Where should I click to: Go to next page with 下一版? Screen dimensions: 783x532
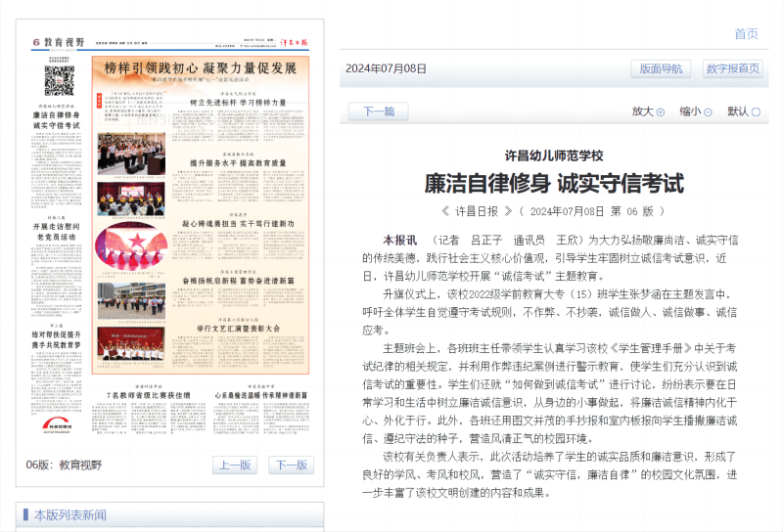point(290,465)
